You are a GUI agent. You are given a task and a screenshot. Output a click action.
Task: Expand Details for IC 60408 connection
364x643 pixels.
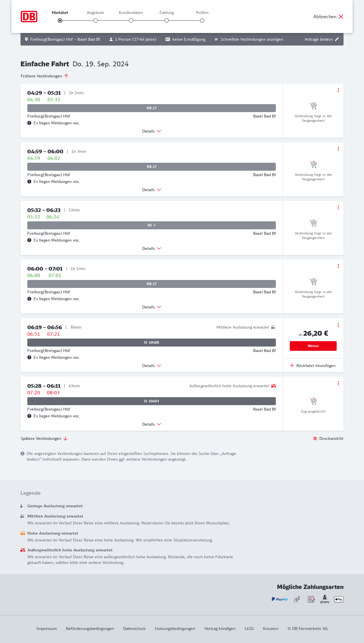click(x=152, y=366)
